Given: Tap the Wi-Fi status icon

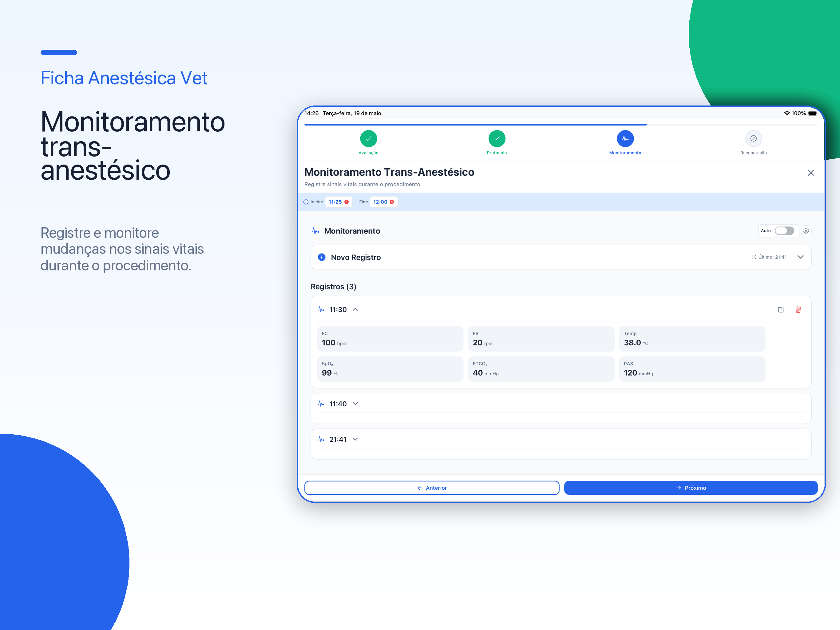Looking at the screenshot, I should 787,113.
